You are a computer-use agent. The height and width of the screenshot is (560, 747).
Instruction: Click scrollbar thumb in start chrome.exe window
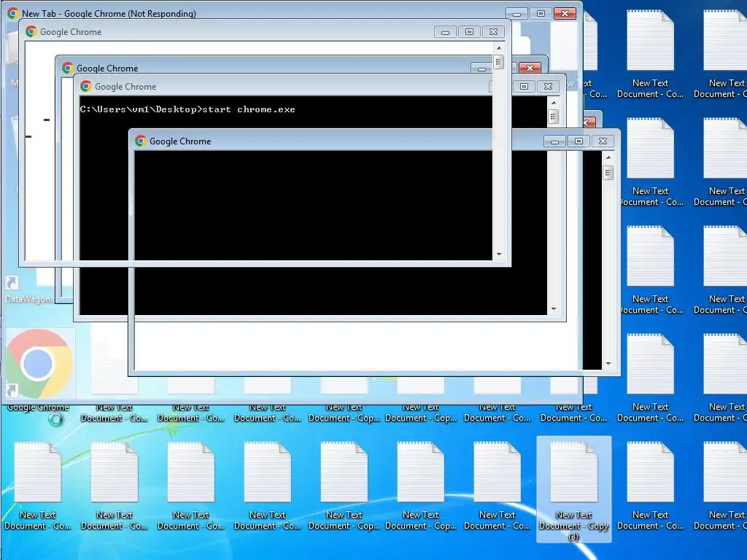coord(554,117)
